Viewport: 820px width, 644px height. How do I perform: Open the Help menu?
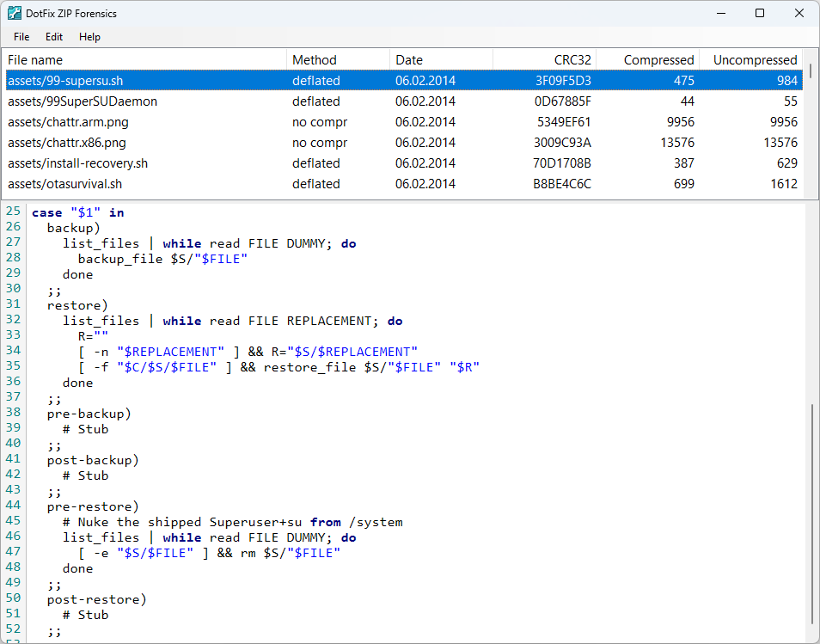pos(89,37)
